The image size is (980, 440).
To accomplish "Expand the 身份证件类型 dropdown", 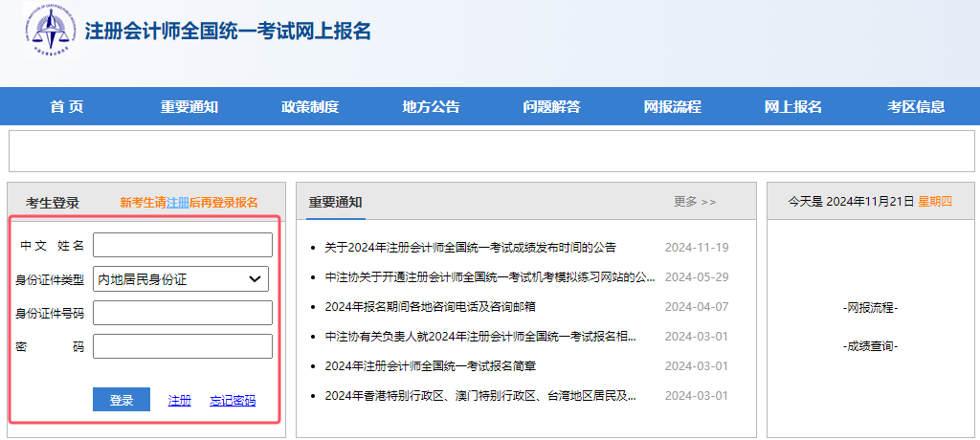I will [181, 279].
